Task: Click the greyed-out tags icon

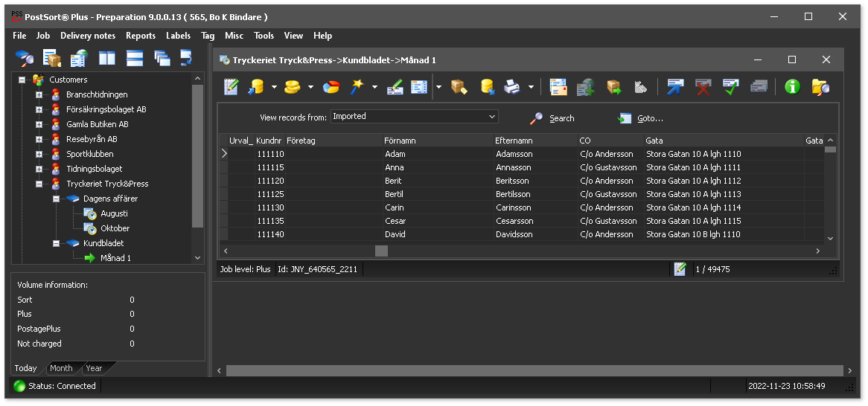Action: tap(640, 87)
